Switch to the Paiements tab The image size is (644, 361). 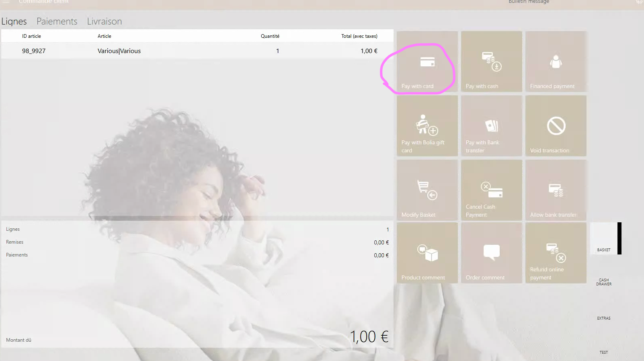(x=57, y=21)
